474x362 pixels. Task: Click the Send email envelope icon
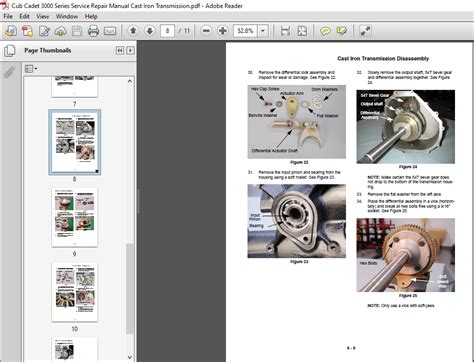coord(110,31)
